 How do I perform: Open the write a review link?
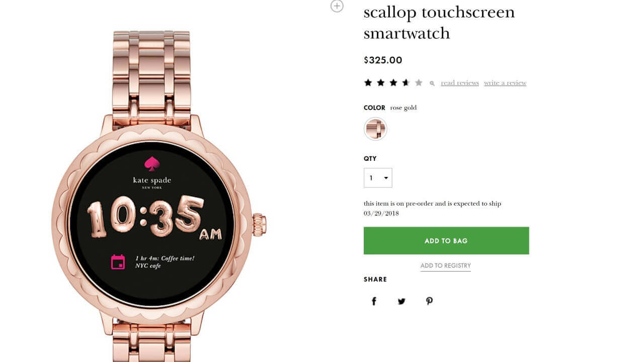pos(505,83)
